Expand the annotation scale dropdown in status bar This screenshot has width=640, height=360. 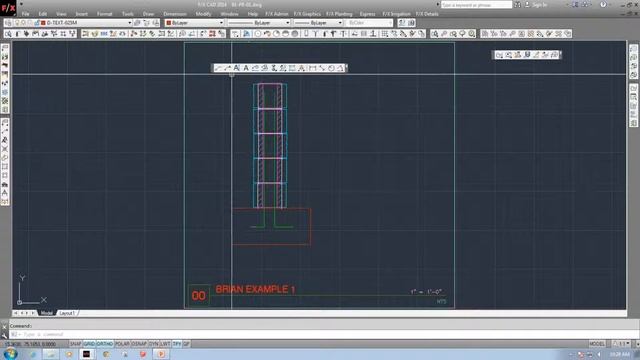tap(627, 344)
